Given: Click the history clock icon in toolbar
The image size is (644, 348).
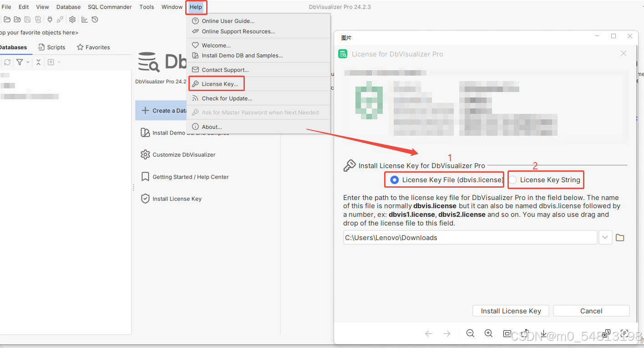Looking at the screenshot, I should click(x=95, y=20).
